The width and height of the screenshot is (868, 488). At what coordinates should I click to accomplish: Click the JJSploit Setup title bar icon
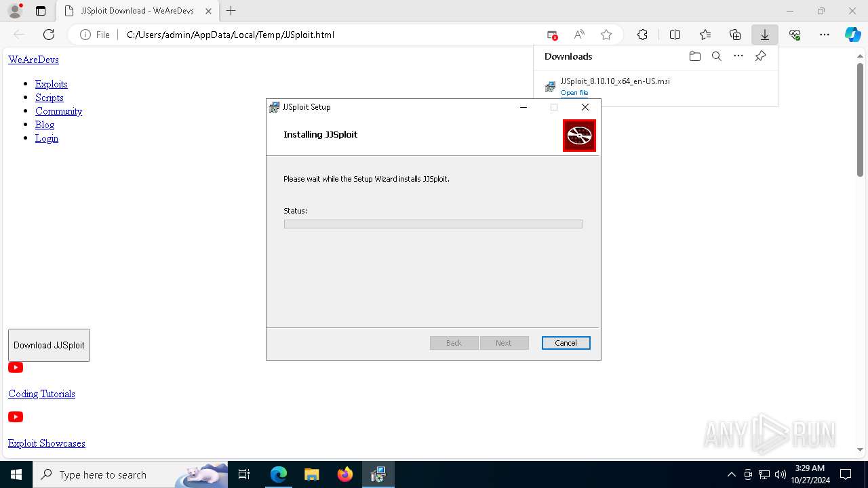[x=274, y=107]
